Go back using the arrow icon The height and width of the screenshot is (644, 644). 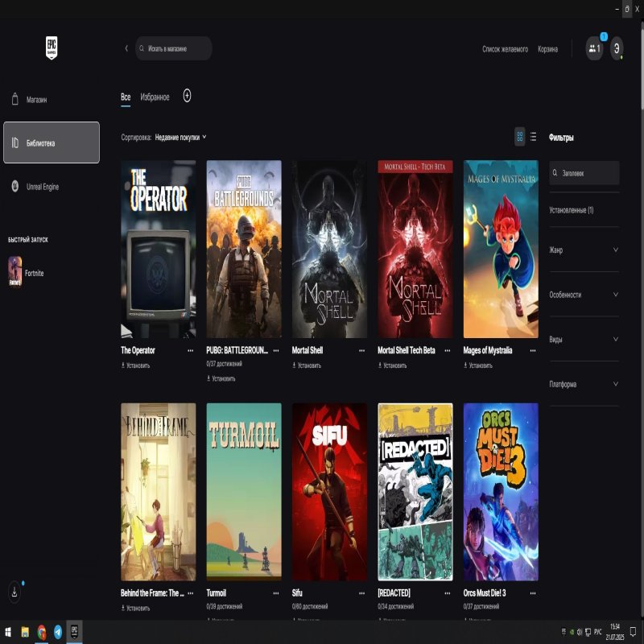126,48
